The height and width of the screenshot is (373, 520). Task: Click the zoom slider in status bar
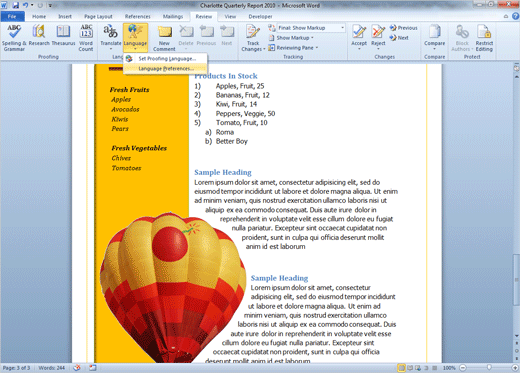489,368
